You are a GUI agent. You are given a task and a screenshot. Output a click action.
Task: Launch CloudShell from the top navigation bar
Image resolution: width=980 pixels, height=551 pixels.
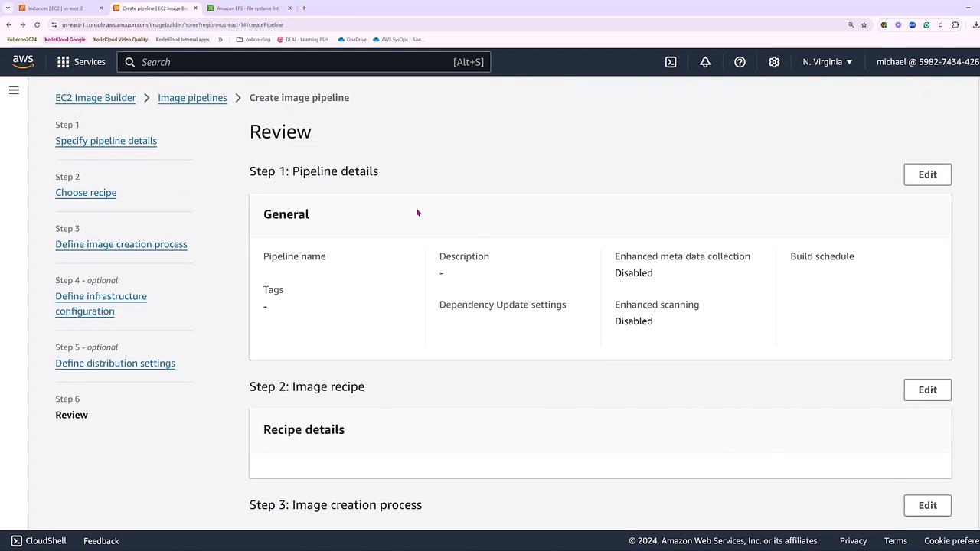(x=671, y=62)
